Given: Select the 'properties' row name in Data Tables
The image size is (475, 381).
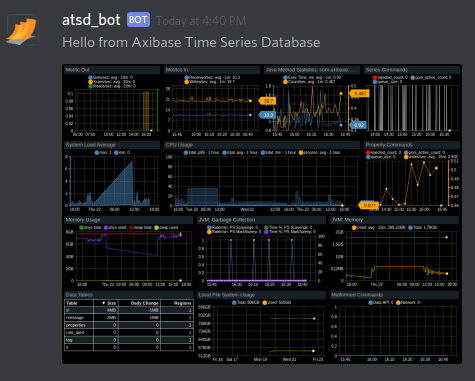Looking at the screenshot, I should [x=76, y=325].
